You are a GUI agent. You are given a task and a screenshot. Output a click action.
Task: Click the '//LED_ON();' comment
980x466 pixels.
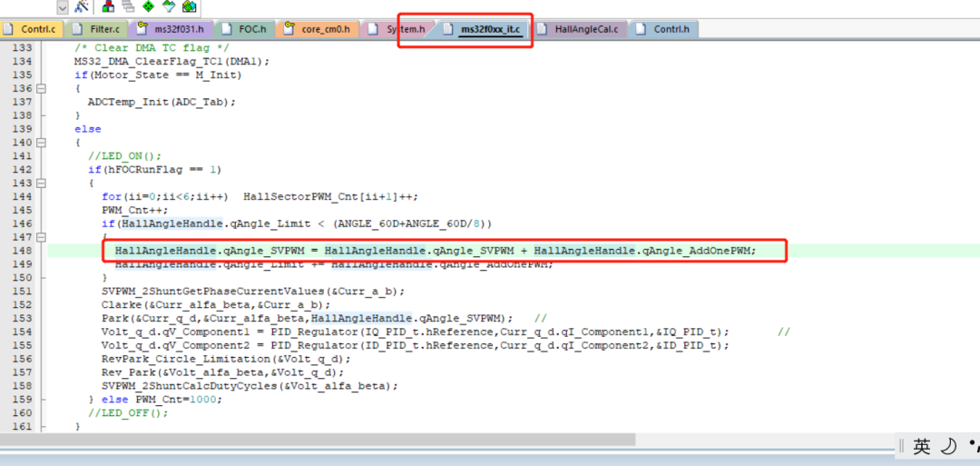point(124,156)
